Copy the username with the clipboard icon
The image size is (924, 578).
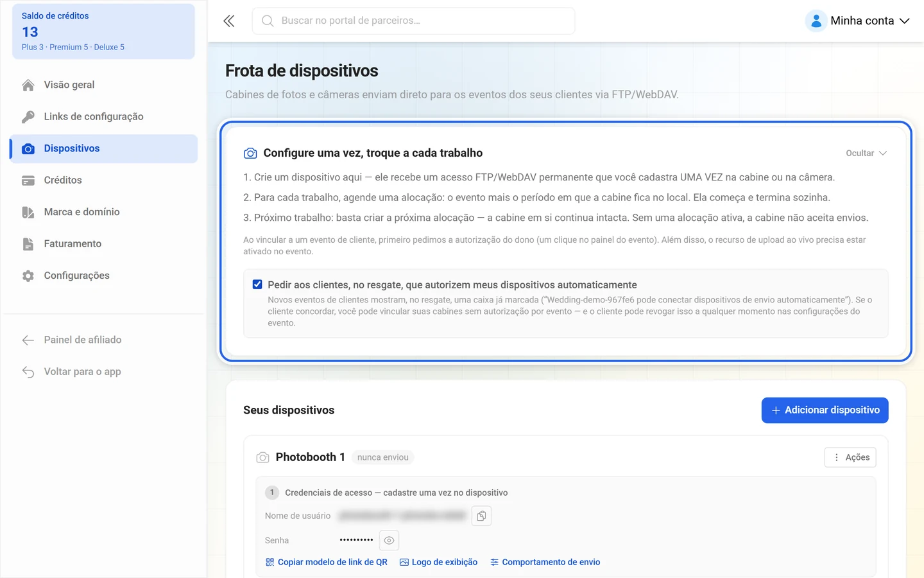pyautogui.click(x=481, y=516)
